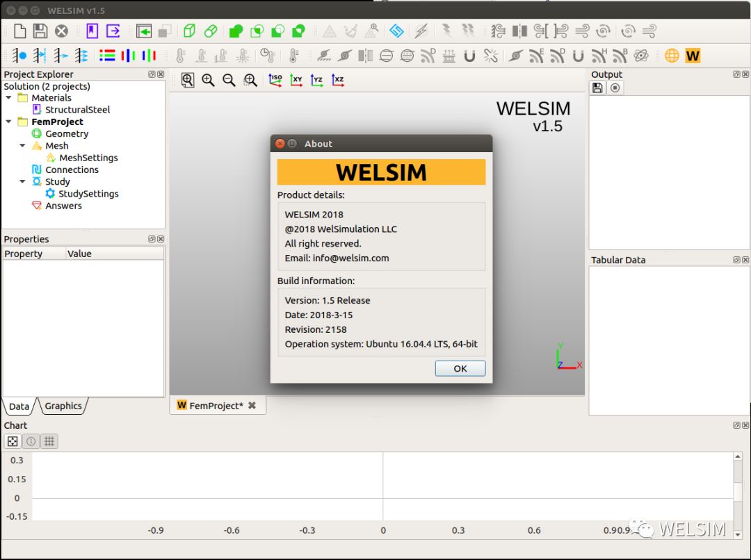Float the Properties panel

coord(152,239)
